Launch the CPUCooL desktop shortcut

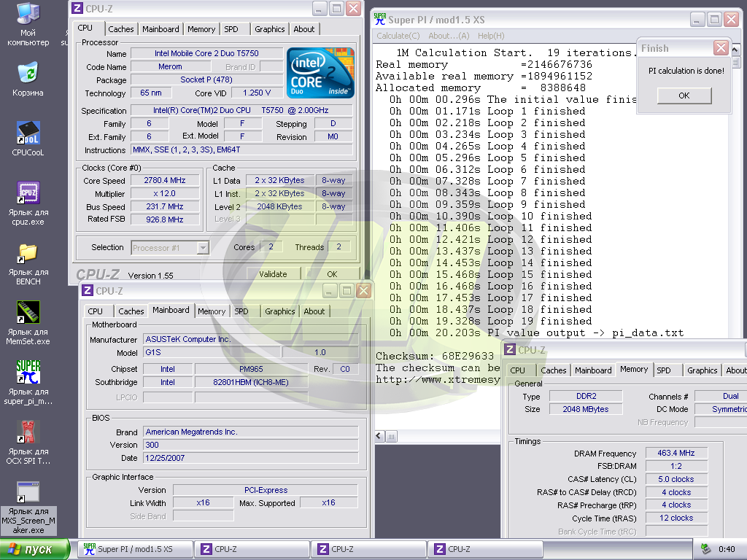point(28,139)
